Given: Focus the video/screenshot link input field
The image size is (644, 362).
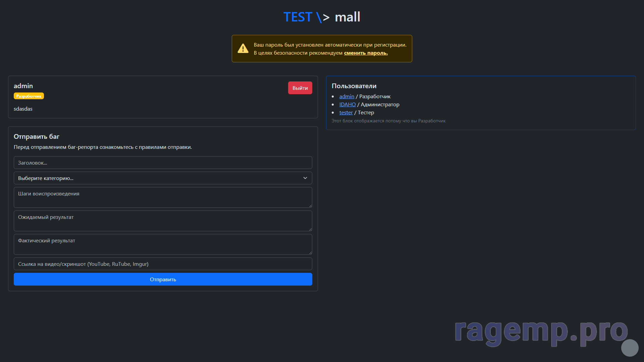Looking at the screenshot, I should [x=163, y=264].
